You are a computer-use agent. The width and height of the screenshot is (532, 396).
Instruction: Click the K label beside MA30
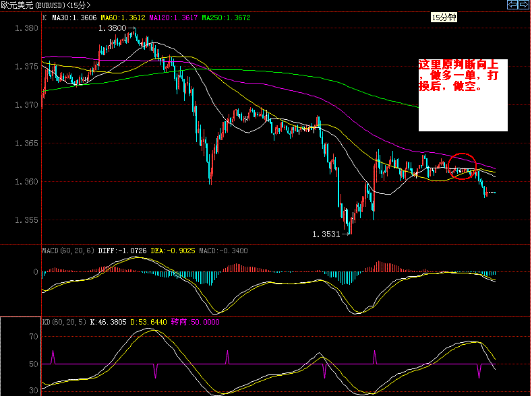[45, 18]
